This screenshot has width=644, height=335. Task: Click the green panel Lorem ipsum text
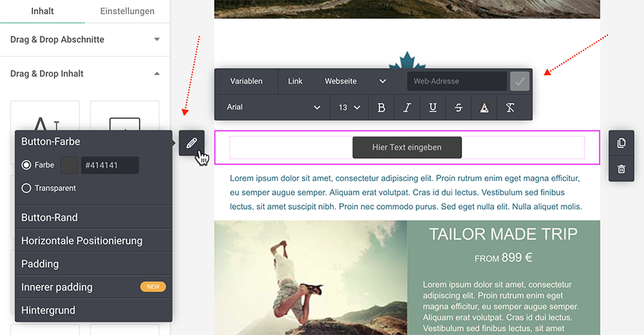pyautogui.click(x=501, y=306)
